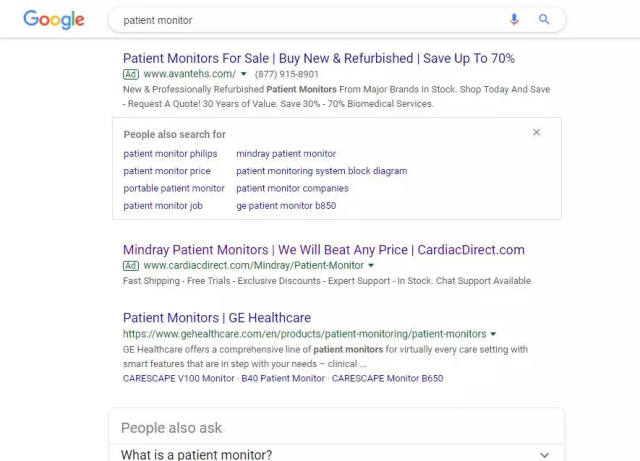The height and width of the screenshot is (461, 640).
Task: Open Mindray Patient Monitors ad link
Action: point(323,250)
